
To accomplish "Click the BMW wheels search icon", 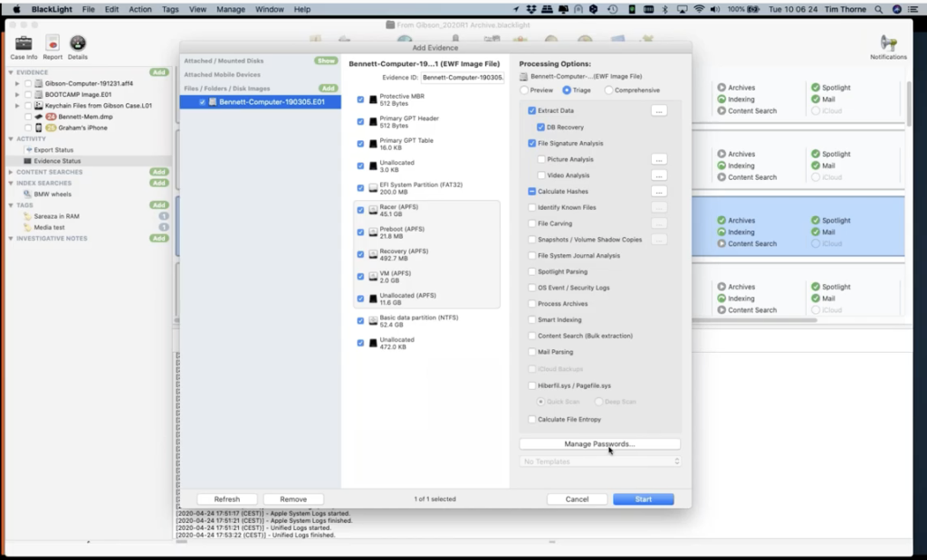I will click(x=27, y=194).
